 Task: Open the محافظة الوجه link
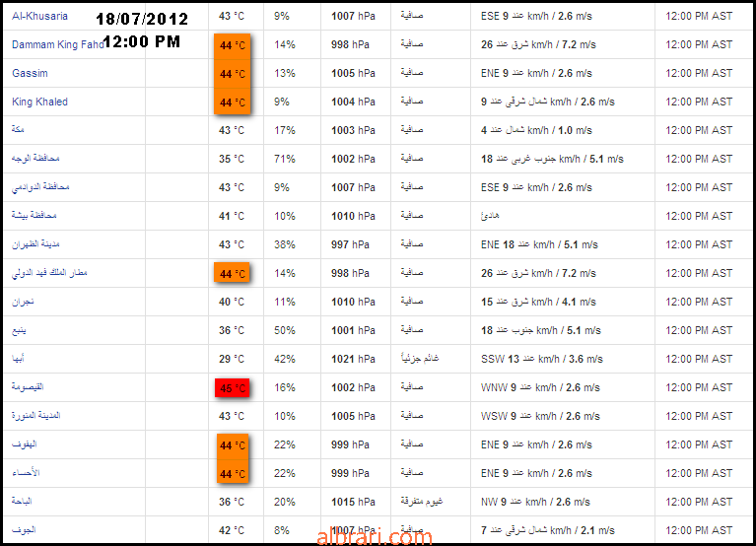(35, 158)
